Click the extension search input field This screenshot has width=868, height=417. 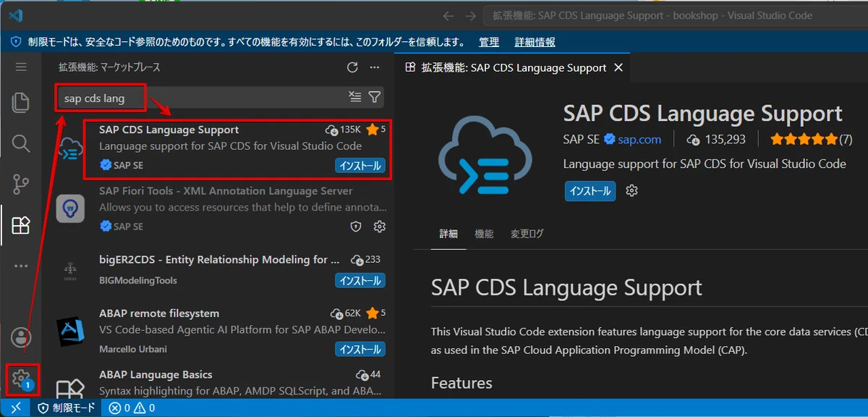[203, 98]
